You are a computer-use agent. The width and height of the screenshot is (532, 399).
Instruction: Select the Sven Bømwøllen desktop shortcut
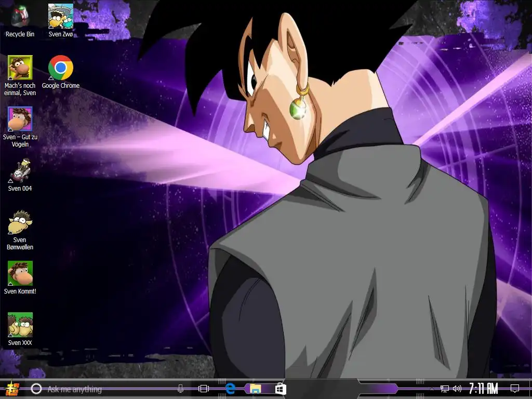point(20,230)
